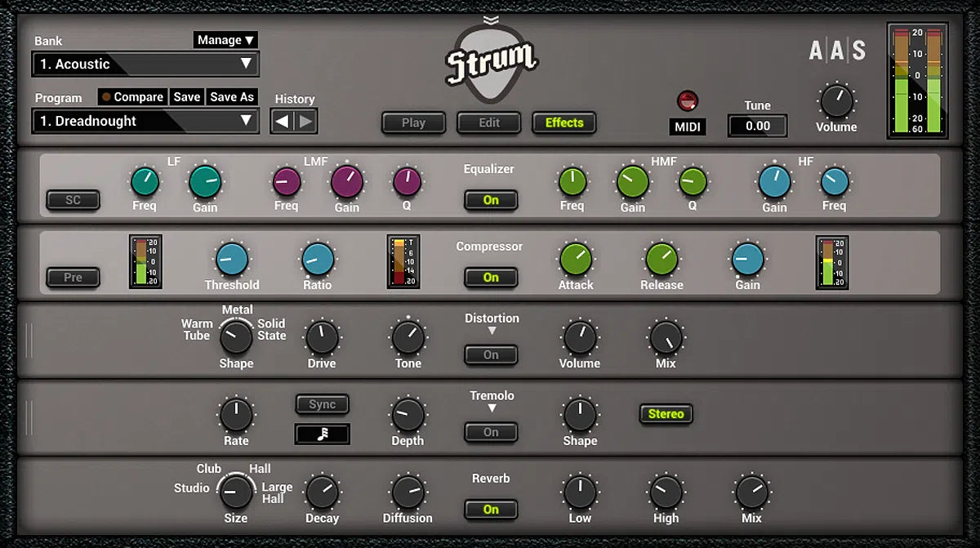Click the Save As button
Viewport: 980px width, 548px height.
pos(232,97)
